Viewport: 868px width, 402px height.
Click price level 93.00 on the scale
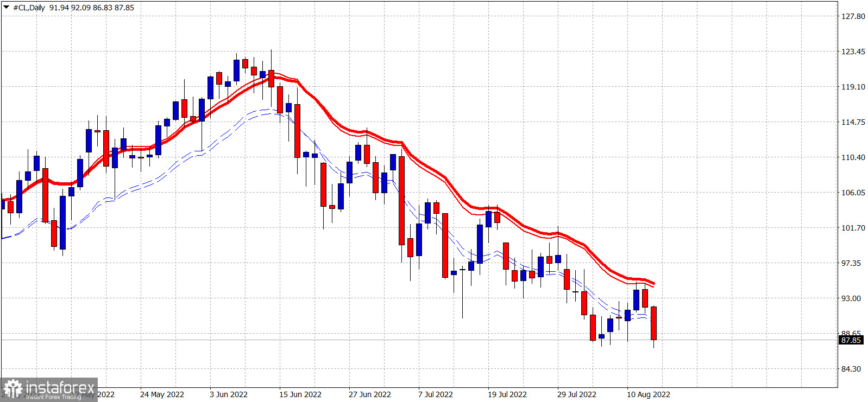point(851,298)
